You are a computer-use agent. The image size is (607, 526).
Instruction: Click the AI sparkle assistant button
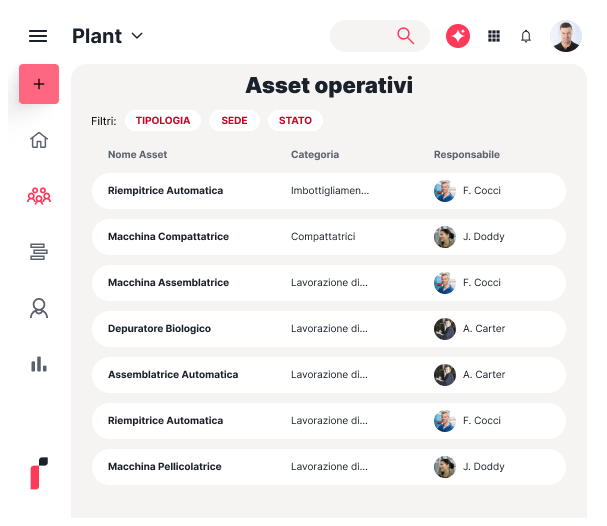tap(458, 36)
